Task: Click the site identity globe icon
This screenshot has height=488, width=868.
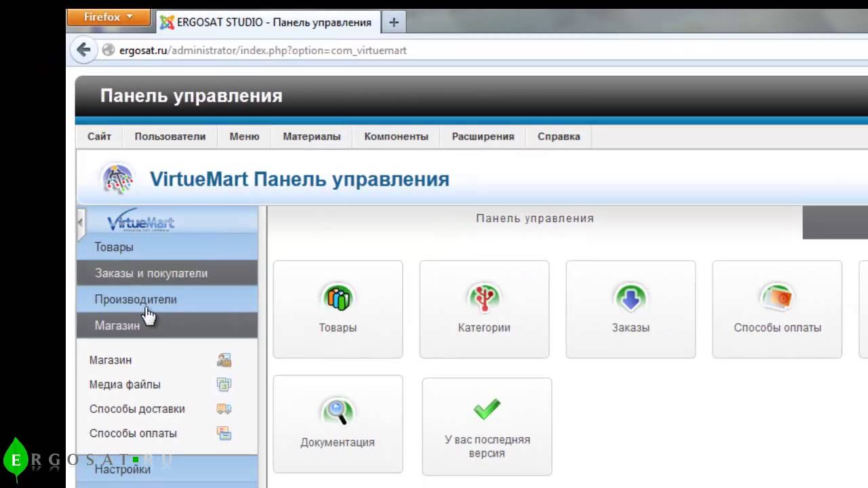Action: pos(108,50)
